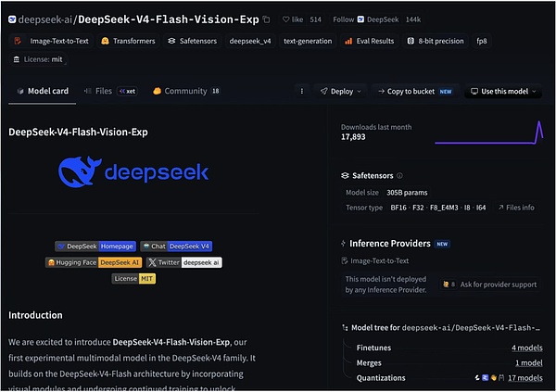Select the deepseek_v4 tag
This screenshot has width=556, height=392.
coord(250,41)
